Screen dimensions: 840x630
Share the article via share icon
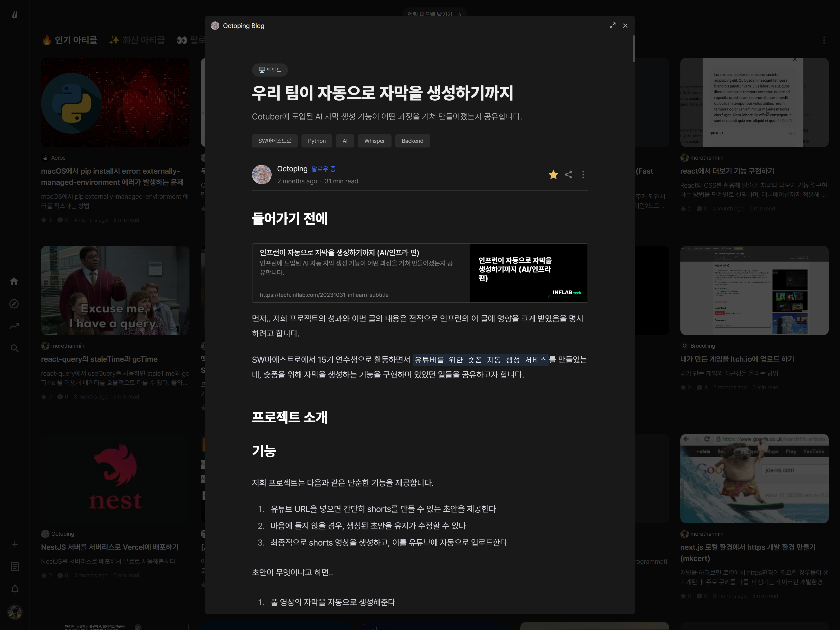click(568, 174)
